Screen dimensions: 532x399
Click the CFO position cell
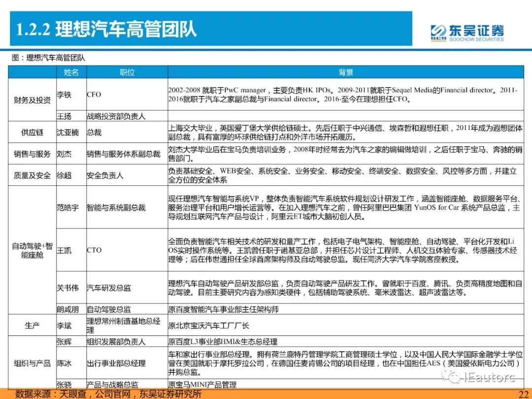pos(127,95)
